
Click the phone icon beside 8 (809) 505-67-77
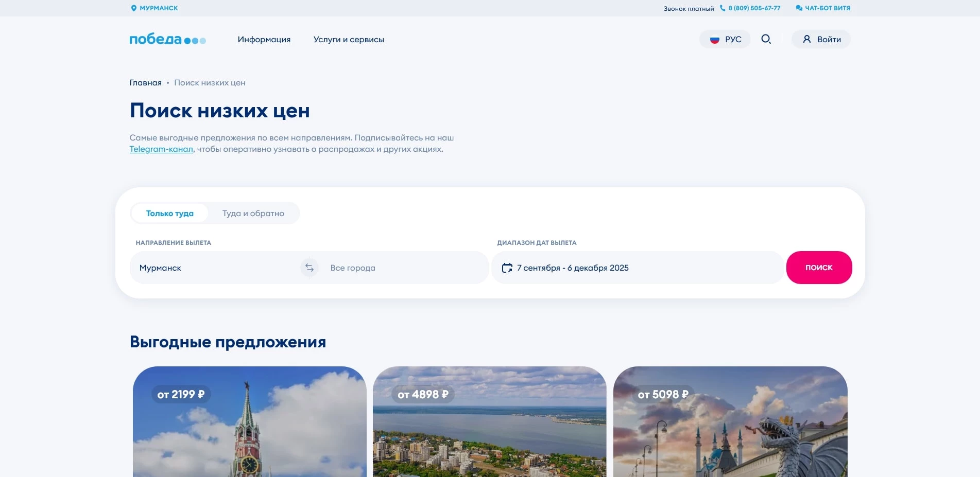point(723,8)
